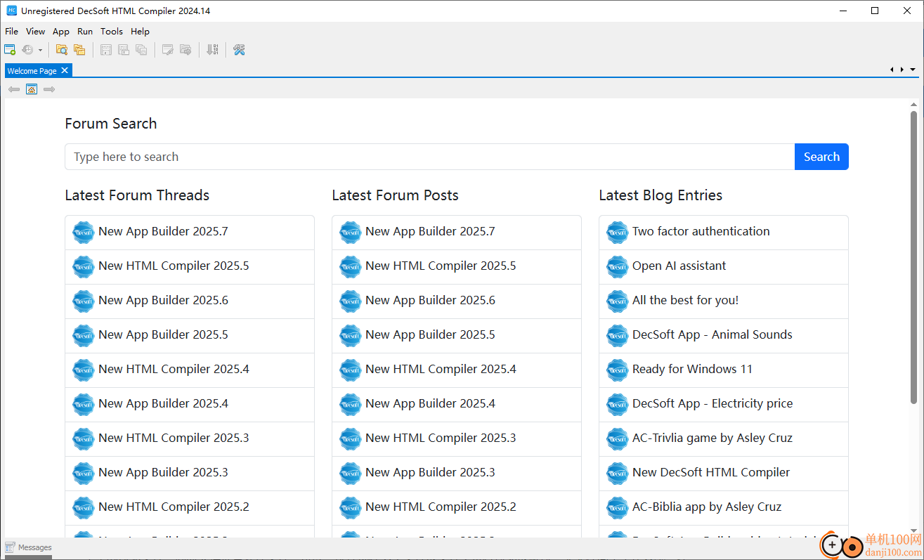
Task: Click the Save As toolbar icon
Action: point(124,50)
